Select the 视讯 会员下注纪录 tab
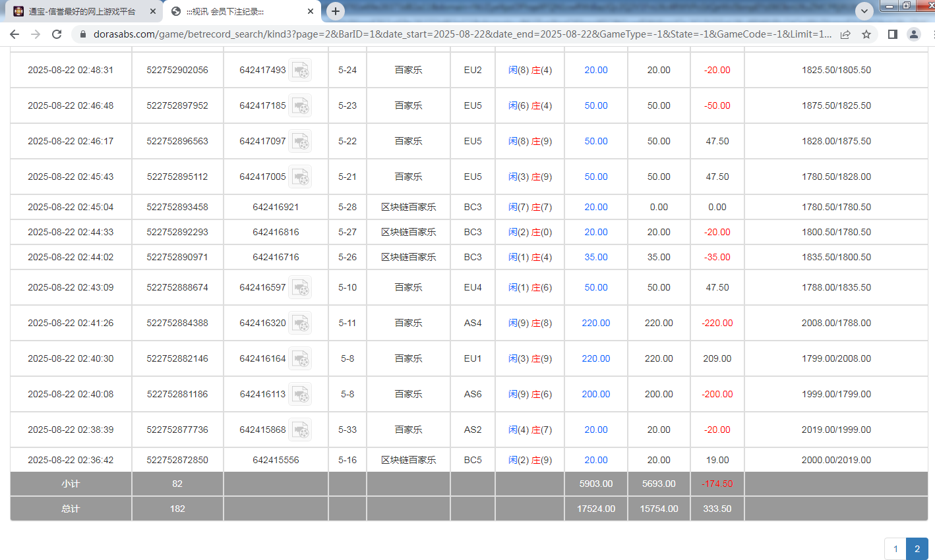Screen dimensions: 935x560 [x=231, y=11]
